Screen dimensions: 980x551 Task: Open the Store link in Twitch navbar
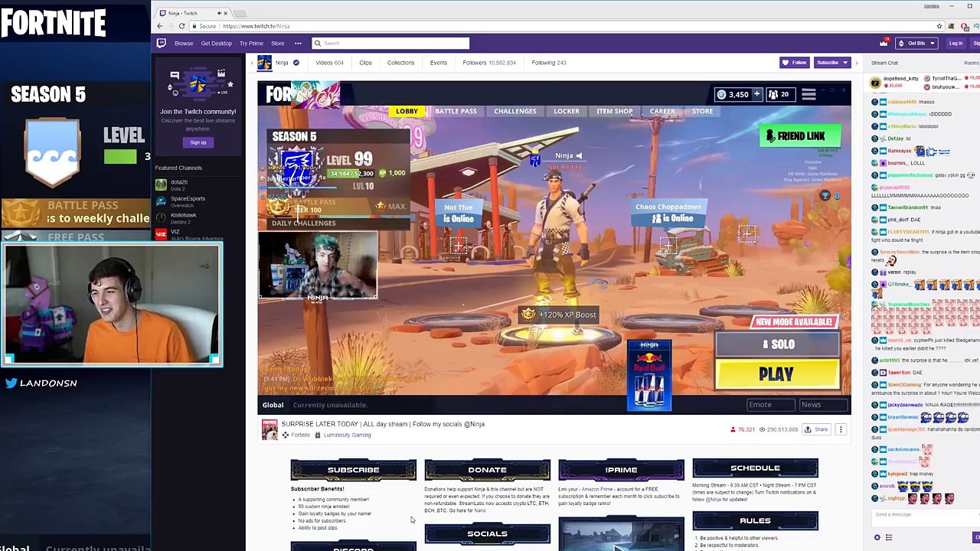tap(278, 44)
